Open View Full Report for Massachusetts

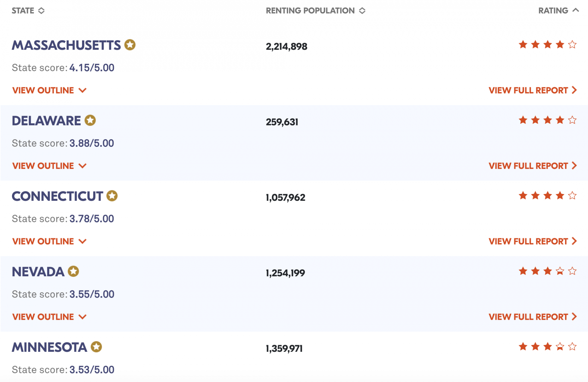(x=533, y=90)
